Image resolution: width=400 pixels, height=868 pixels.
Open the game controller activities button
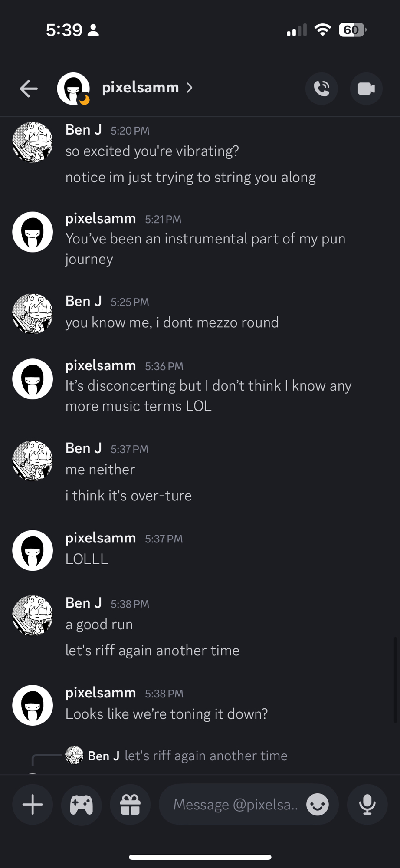82,805
